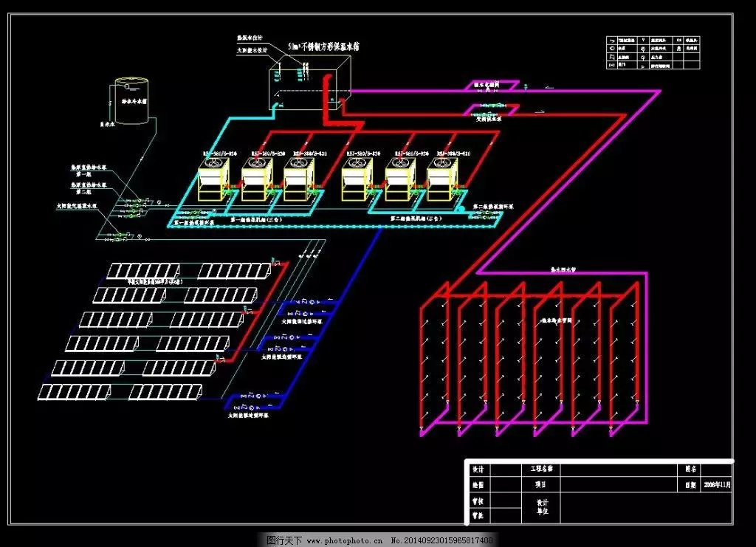Screen dimensions: 756x547
Task: Open the www.photophoto.cn watermark link
Action: pyautogui.click(x=343, y=540)
